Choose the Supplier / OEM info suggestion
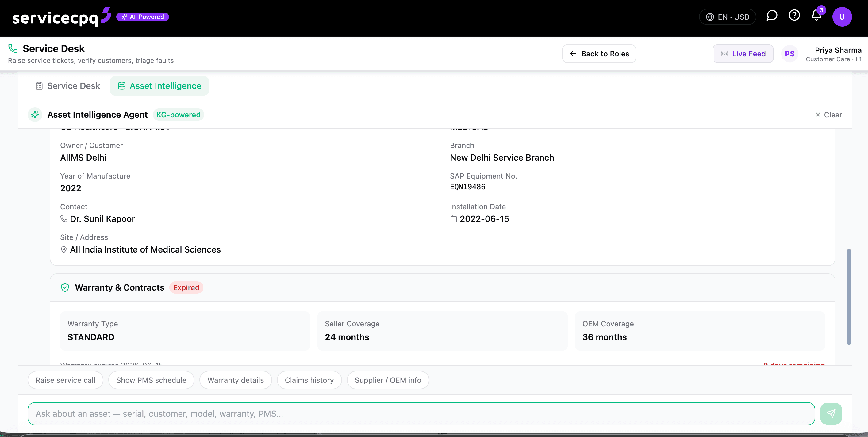Viewport: 868px width, 437px height. pyautogui.click(x=388, y=380)
